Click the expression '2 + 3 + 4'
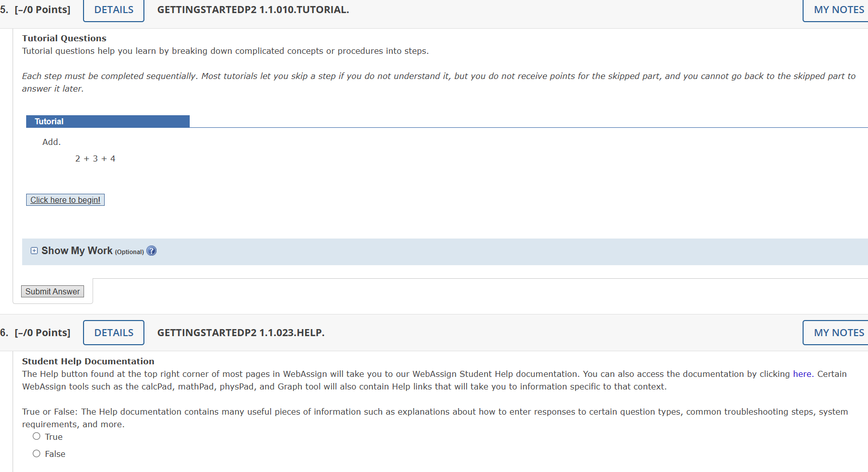This screenshot has width=868, height=472. point(95,159)
